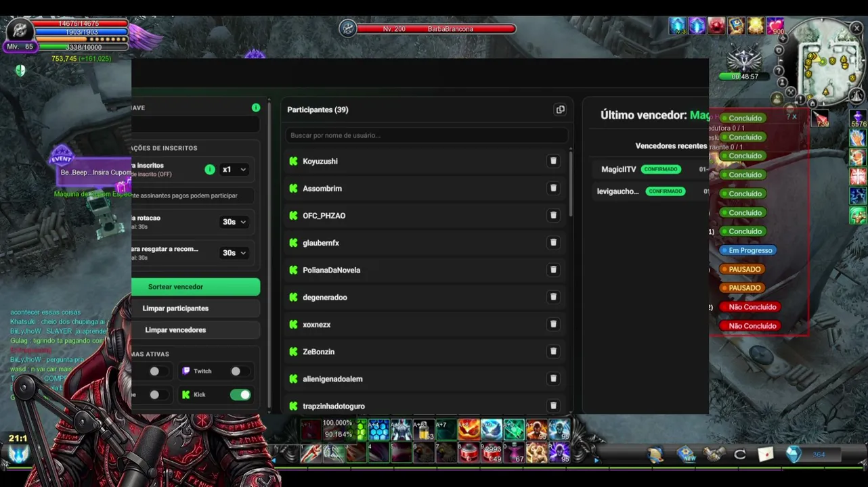Click the search by username field
This screenshot has height=487, width=868.
pyautogui.click(x=427, y=135)
